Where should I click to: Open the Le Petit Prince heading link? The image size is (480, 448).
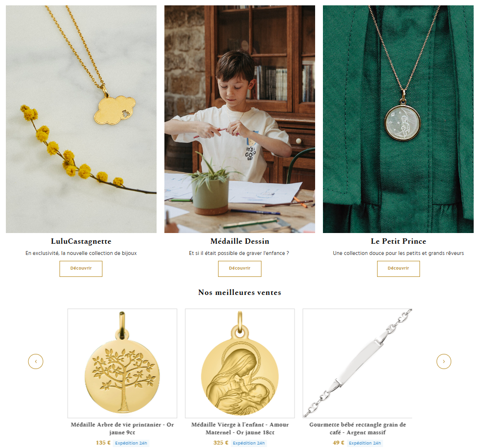(x=398, y=241)
